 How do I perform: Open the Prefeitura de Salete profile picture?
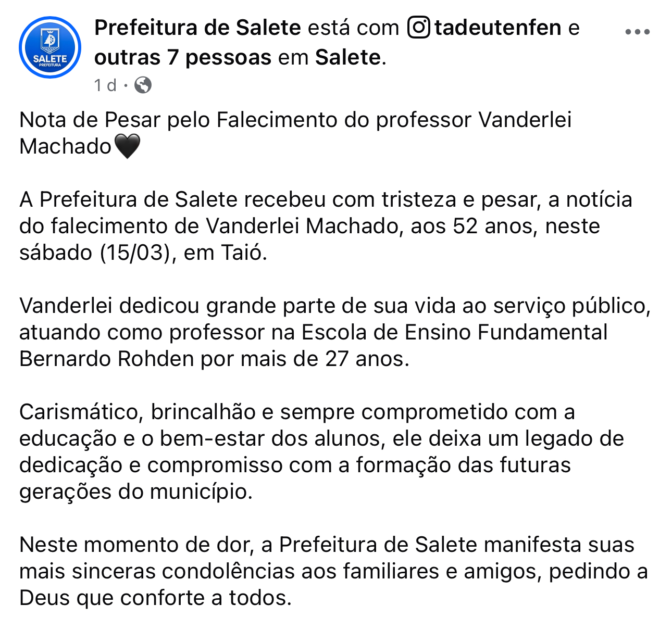(x=50, y=47)
